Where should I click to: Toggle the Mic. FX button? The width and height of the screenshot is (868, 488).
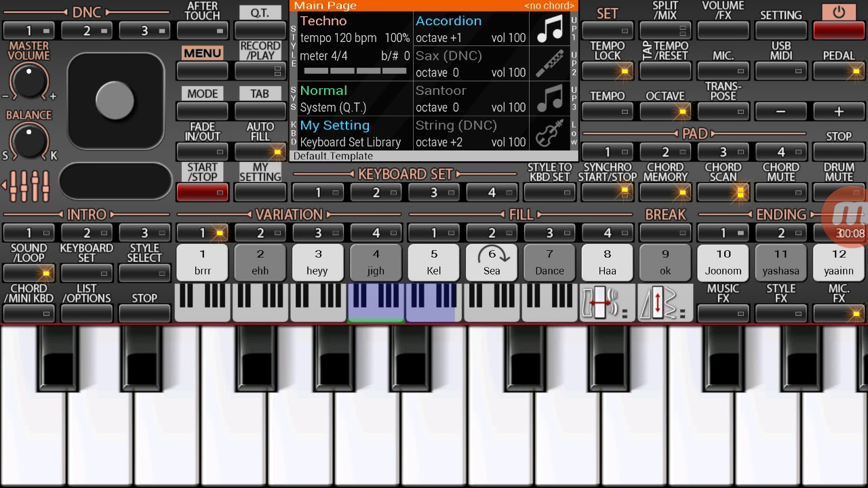coord(839,313)
